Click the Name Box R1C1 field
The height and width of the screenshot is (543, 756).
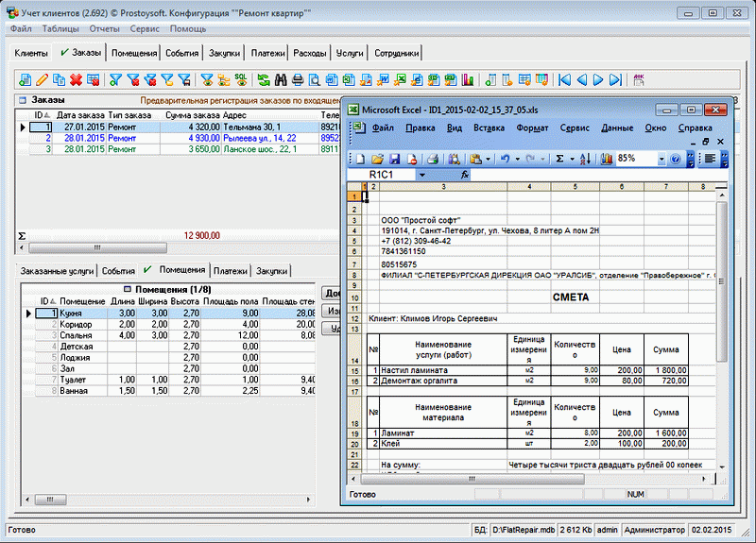(x=381, y=175)
